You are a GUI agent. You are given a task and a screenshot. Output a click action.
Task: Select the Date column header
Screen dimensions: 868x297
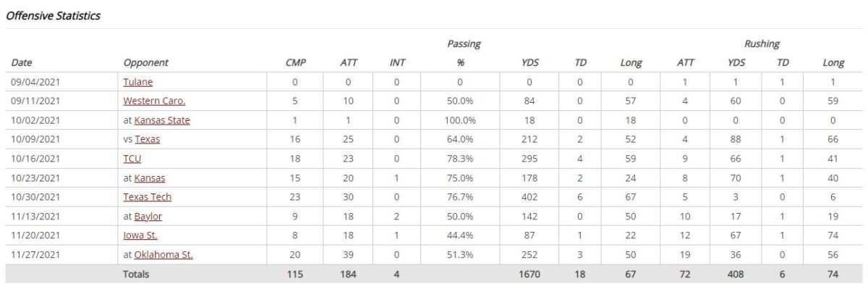click(x=22, y=63)
